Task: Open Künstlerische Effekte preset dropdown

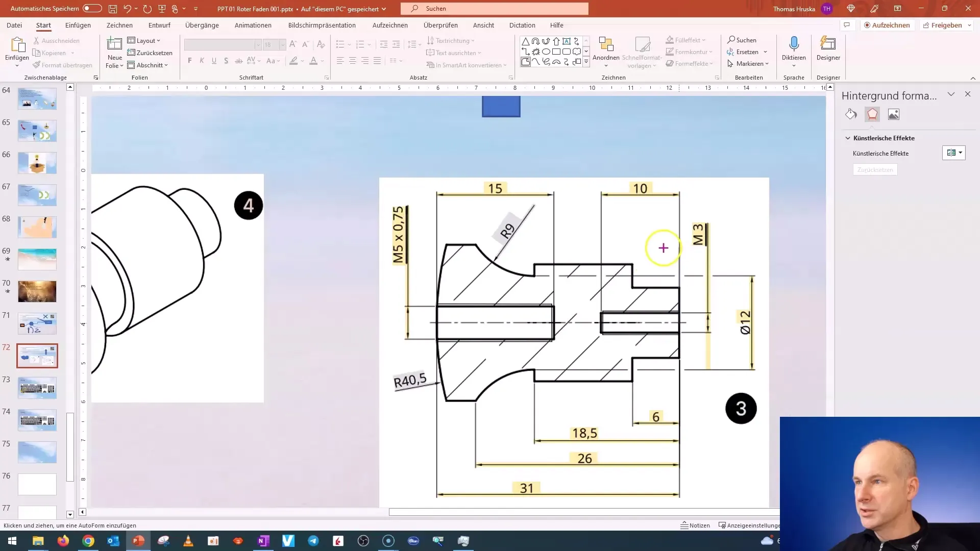Action: pos(953,153)
